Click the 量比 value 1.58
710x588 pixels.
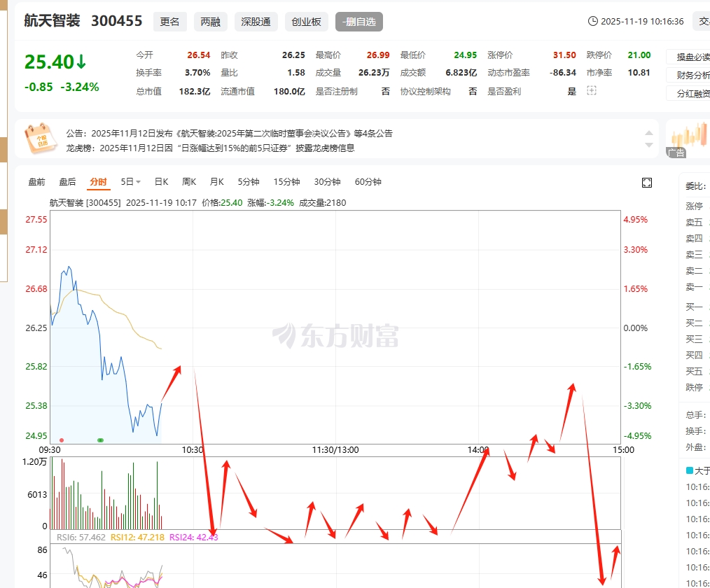point(296,72)
